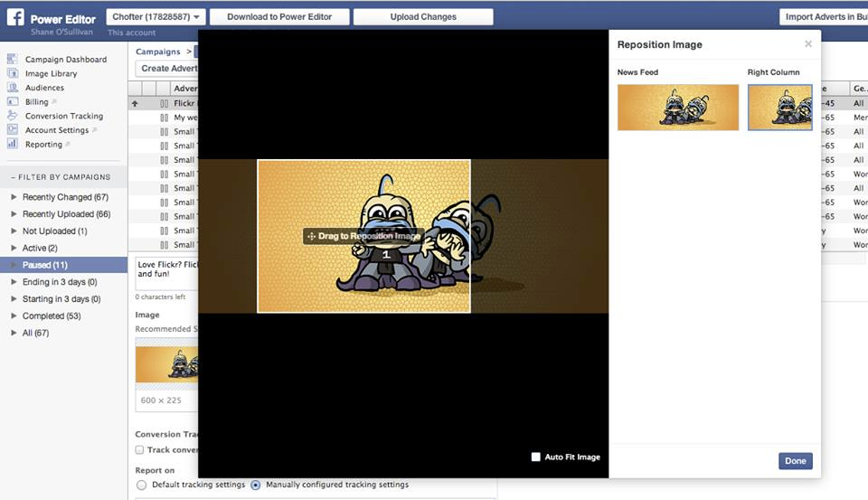This screenshot has height=500, width=868.
Task: Expand Active (2) filter
Action: point(14,248)
